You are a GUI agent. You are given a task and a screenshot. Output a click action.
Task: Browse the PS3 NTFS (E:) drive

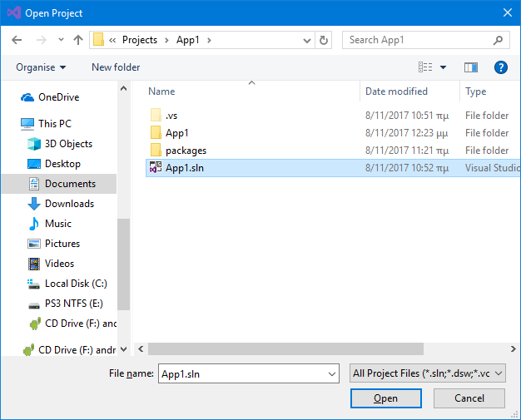tap(74, 303)
